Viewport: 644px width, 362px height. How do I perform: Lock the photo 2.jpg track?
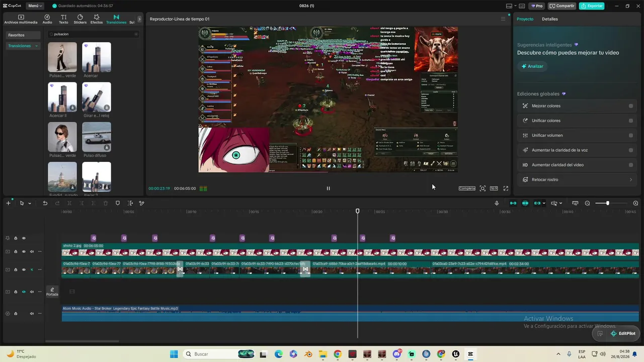[16, 251]
